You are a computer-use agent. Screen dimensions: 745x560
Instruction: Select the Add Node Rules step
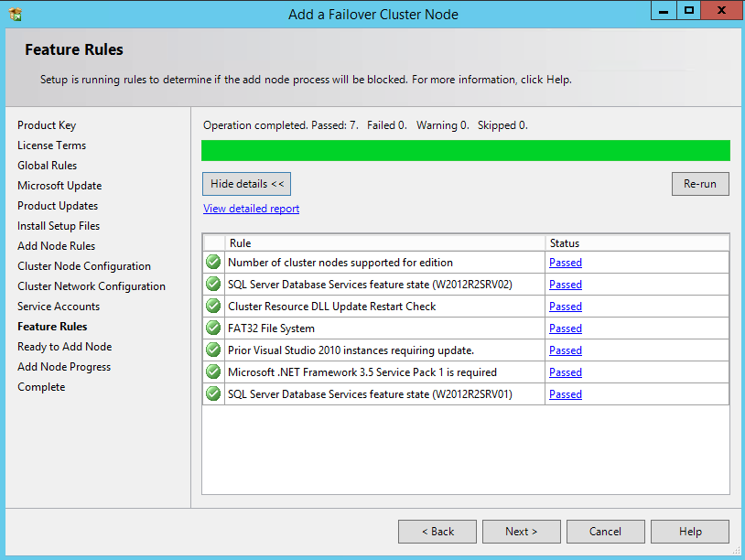click(x=56, y=246)
